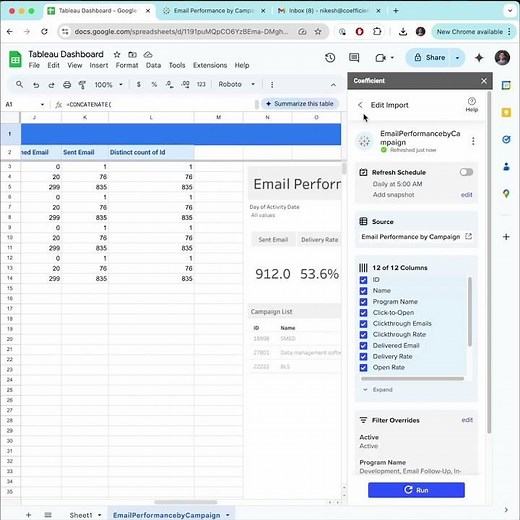The width and height of the screenshot is (520, 520).
Task: Click the undo arrow in toolbar
Action: click(36, 85)
